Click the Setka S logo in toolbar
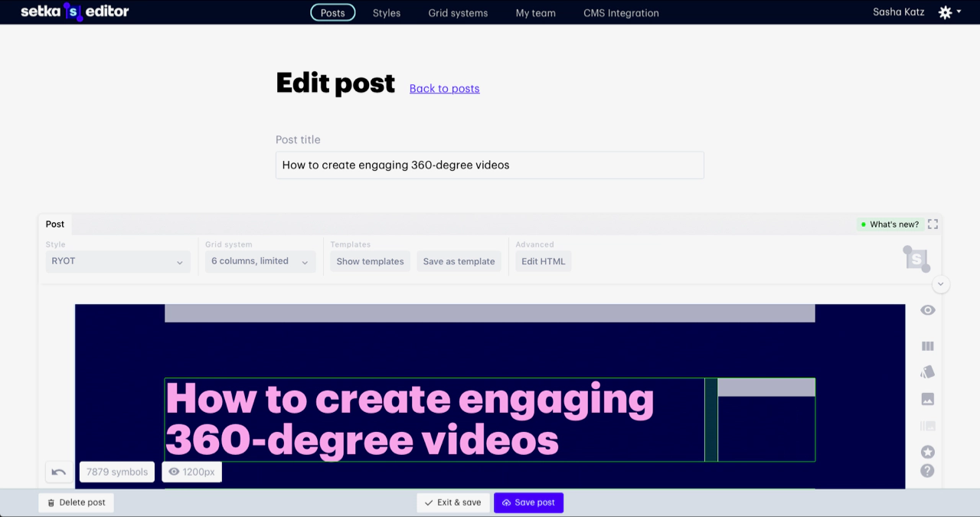This screenshot has width=980, height=517. [916, 260]
